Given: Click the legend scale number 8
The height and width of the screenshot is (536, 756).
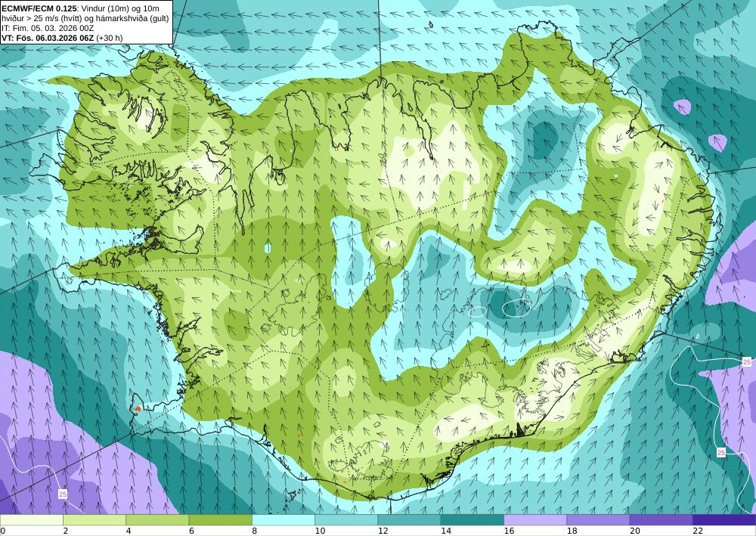Looking at the screenshot, I should coord(254,531).
